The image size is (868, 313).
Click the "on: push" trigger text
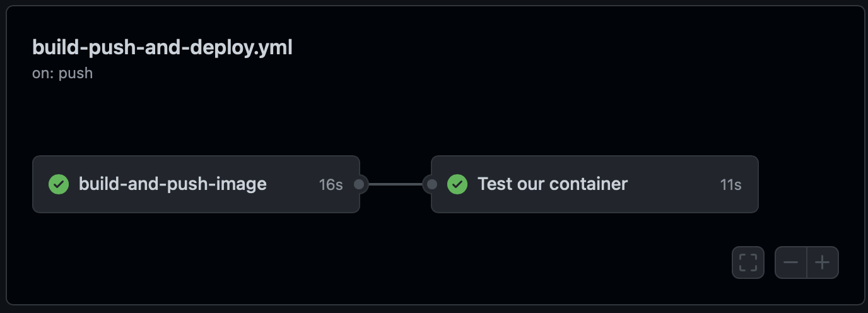62,73
